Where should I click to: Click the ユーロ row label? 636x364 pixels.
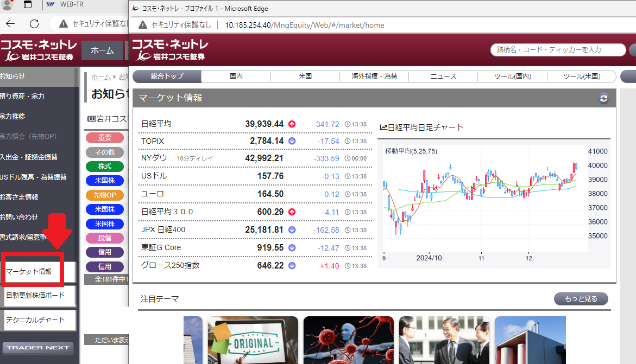(x=152, y=194)
